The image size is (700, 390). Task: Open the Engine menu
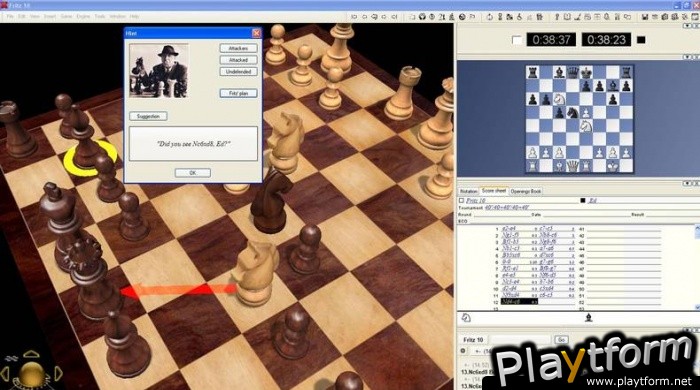[x=83, y=17]
